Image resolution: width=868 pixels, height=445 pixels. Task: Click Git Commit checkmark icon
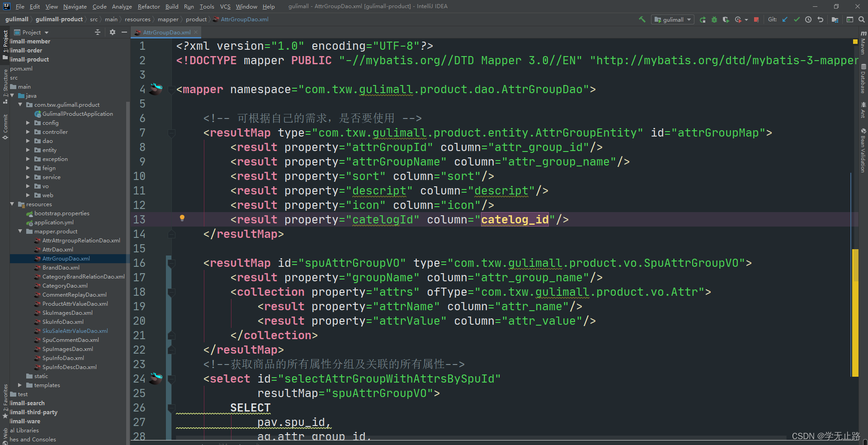click(797, 19)
